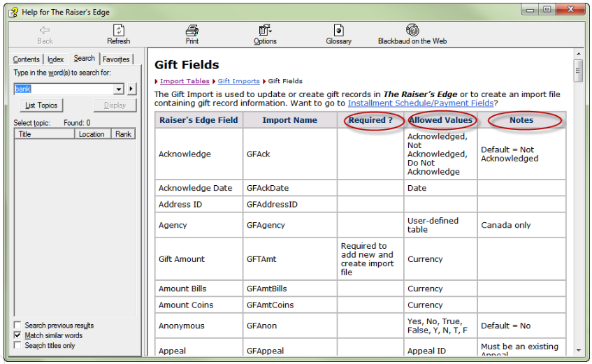Click the Yes, No, True, False cell
The width and height of the screenshot is (592, 364).
click(440, 326)
